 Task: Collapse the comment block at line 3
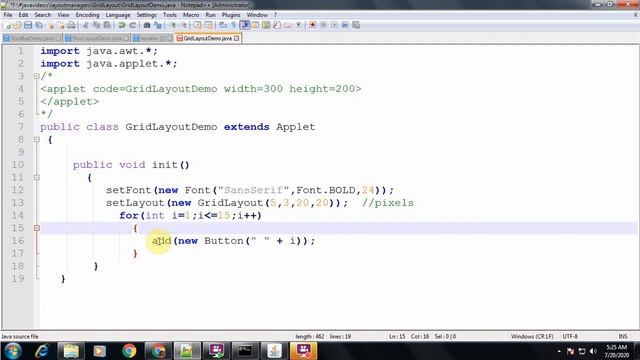[x=37, y=76]
